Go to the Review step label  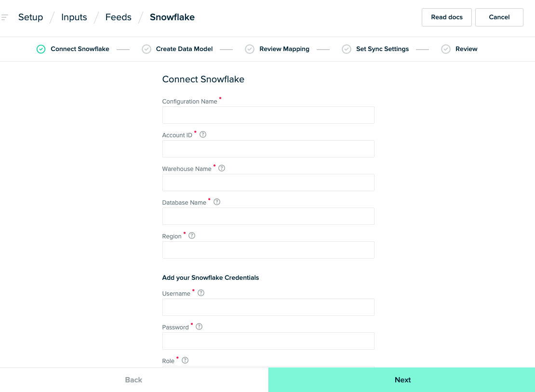click(467, 49)
